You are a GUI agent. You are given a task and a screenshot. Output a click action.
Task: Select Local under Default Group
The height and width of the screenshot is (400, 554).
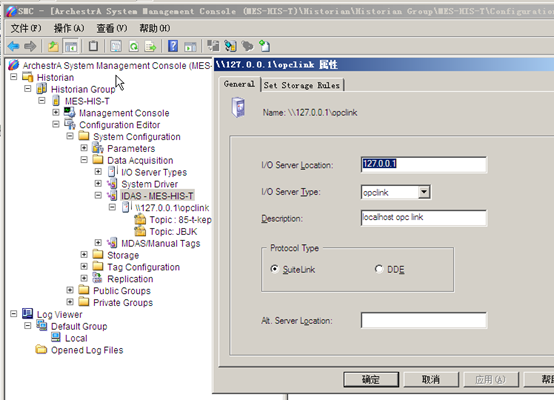tap(76, 339)
